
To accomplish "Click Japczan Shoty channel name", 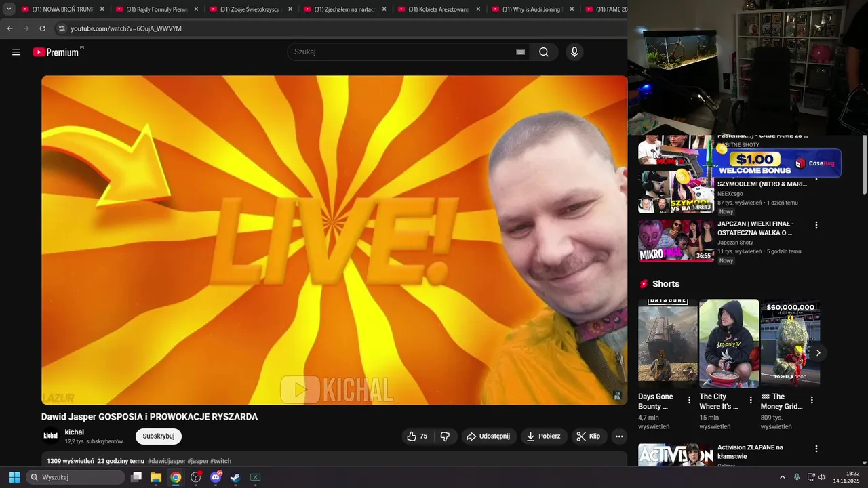I will tap(735, 243).
